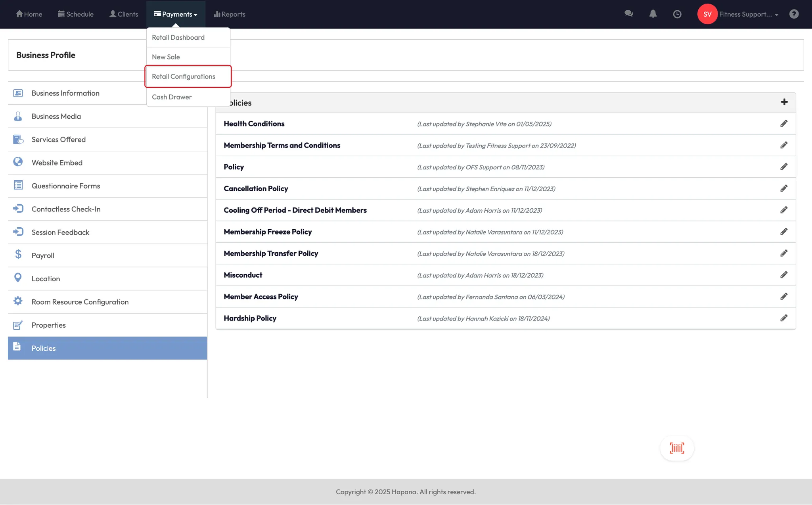
Task: Open Room Resource Configuration settings
Action: pos(80,302)
